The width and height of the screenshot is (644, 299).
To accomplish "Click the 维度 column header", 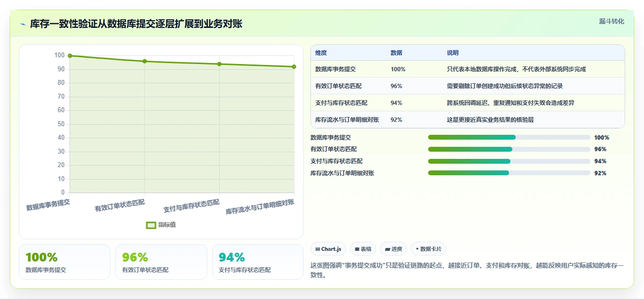I will pos(321,53).
